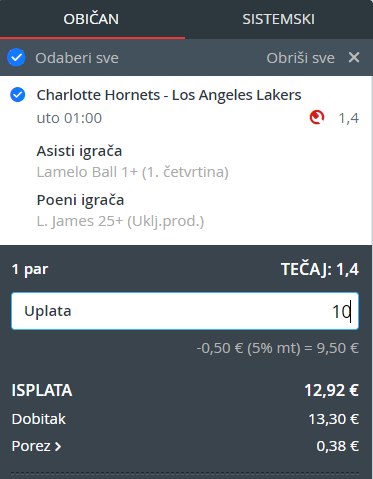
Task: Open the Charlotte Hornets - Los Angeles Lakers match
Action: point(169,95)
